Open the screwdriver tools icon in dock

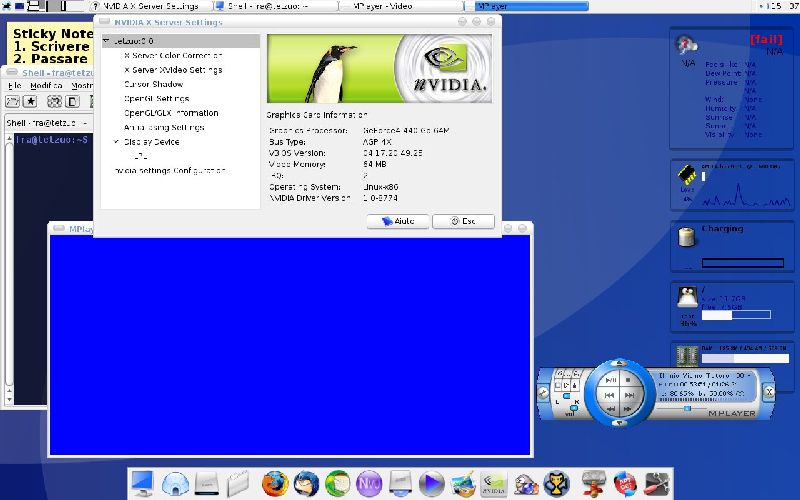pyautogui.click(x=657, y=484)
